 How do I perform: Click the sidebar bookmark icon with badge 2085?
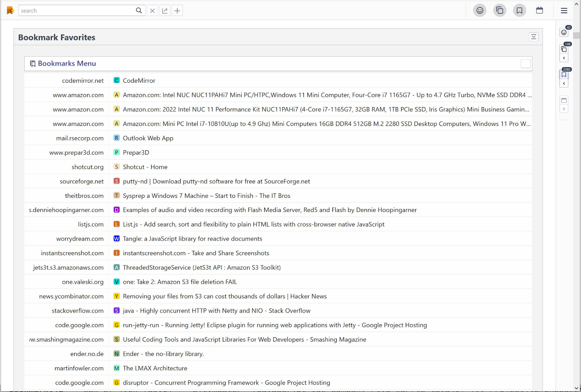coord(564,74)
